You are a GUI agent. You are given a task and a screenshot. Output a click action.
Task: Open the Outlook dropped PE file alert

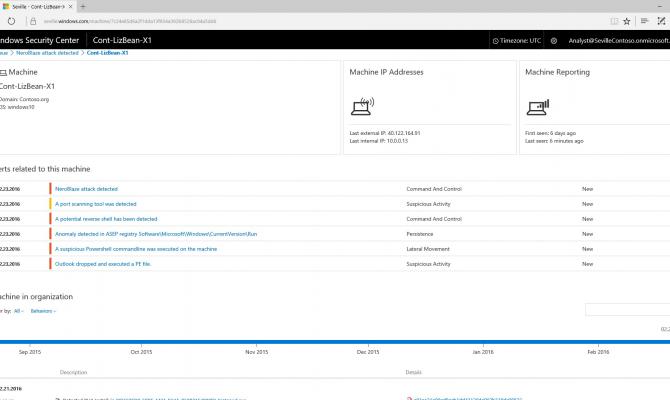coord(103,264)
